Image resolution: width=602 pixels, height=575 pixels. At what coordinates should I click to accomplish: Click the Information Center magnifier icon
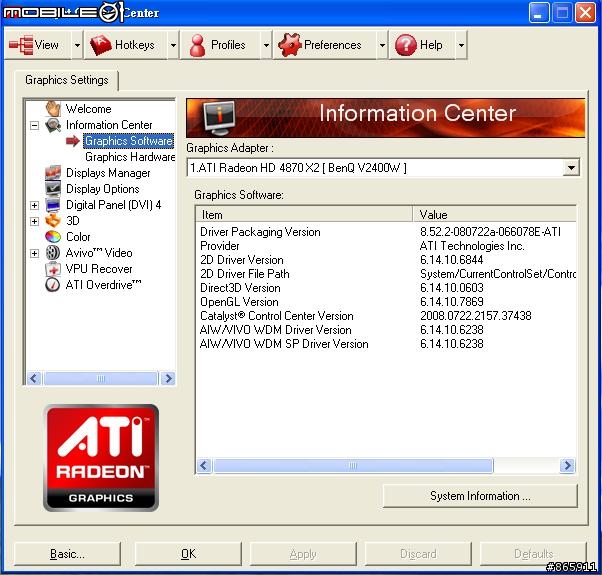tap(53, 125)
